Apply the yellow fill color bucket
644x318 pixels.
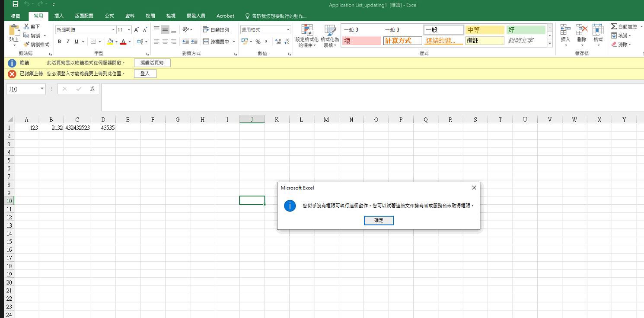point(110,42)
